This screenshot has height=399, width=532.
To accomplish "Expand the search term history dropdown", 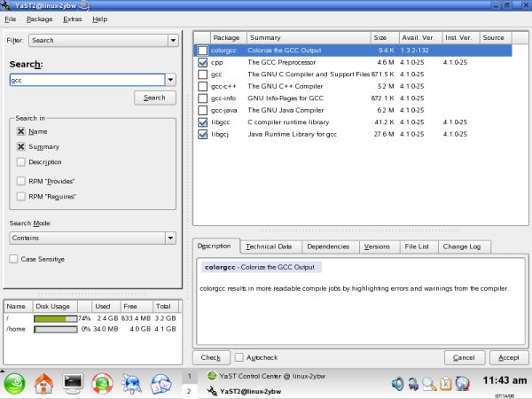I will point(170,80).
